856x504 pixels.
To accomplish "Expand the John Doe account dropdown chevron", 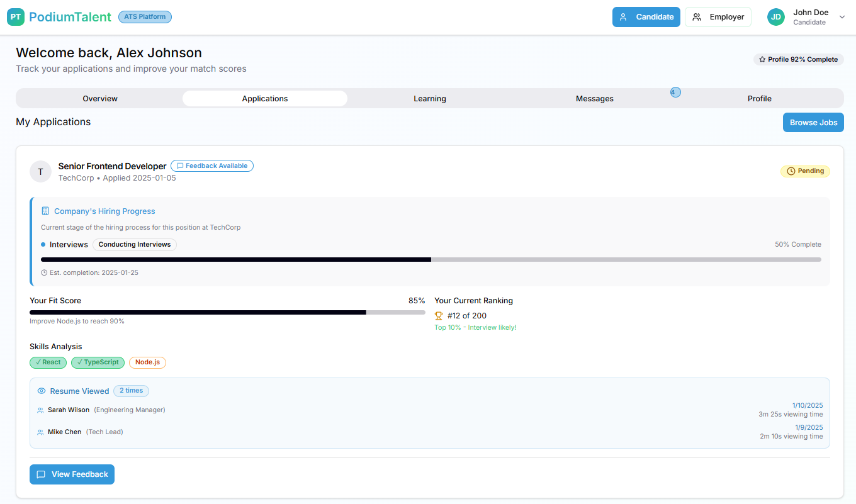I will point(842,17).
